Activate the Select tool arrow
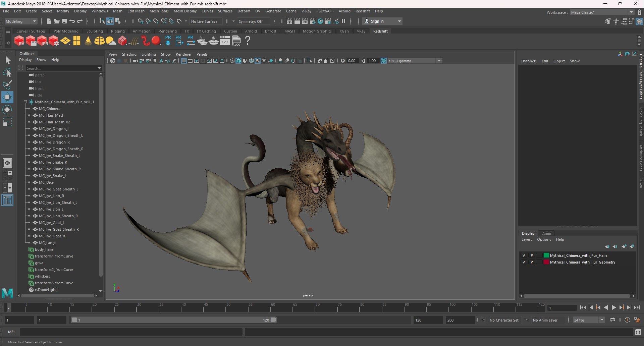644x346 pixels. pos(7,60)
